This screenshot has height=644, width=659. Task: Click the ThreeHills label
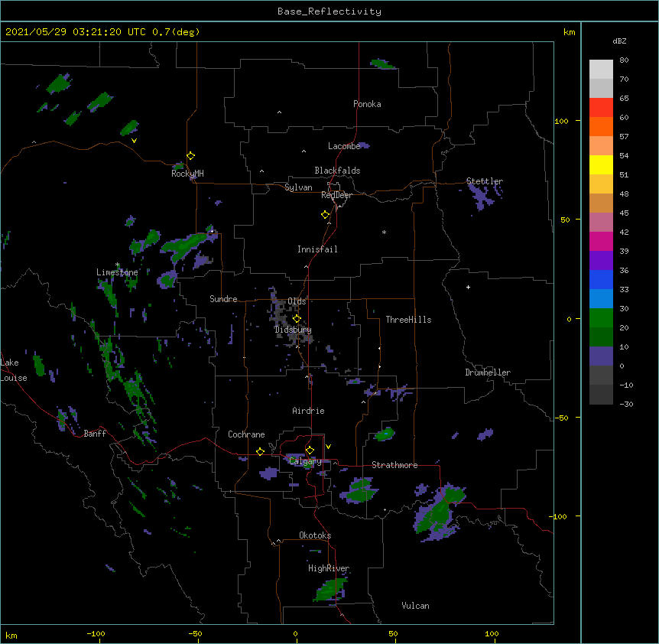(x=408, y=320)
